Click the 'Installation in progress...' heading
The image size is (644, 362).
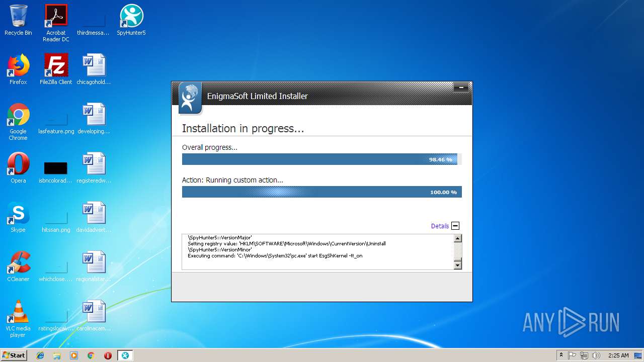coord(243,129)
